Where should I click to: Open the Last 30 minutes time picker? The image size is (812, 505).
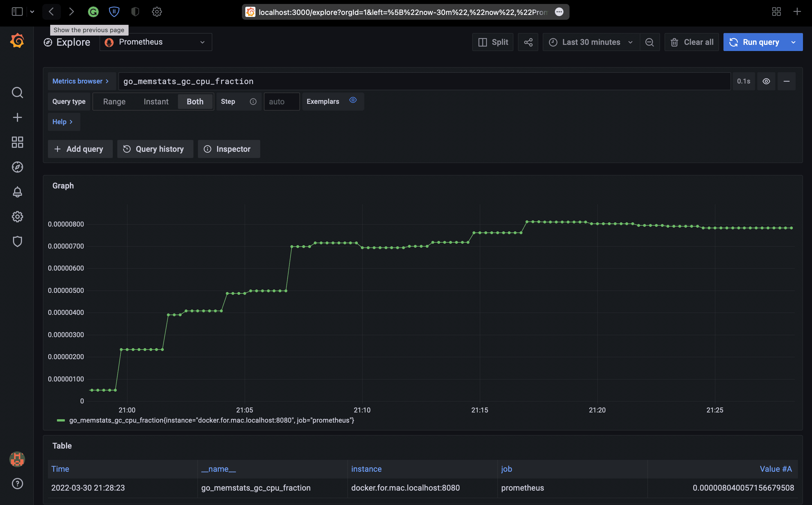click(x=591, y=42)
